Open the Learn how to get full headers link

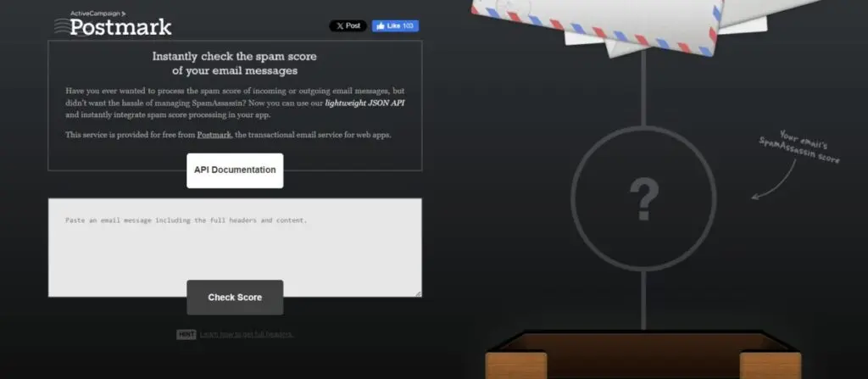247,335
